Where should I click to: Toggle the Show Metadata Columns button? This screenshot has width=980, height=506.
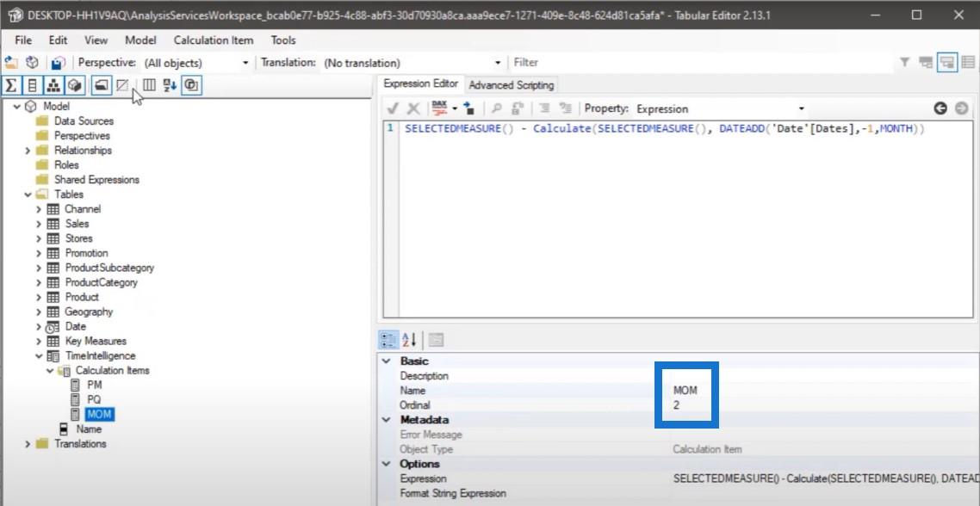click(x=149, y=85)
